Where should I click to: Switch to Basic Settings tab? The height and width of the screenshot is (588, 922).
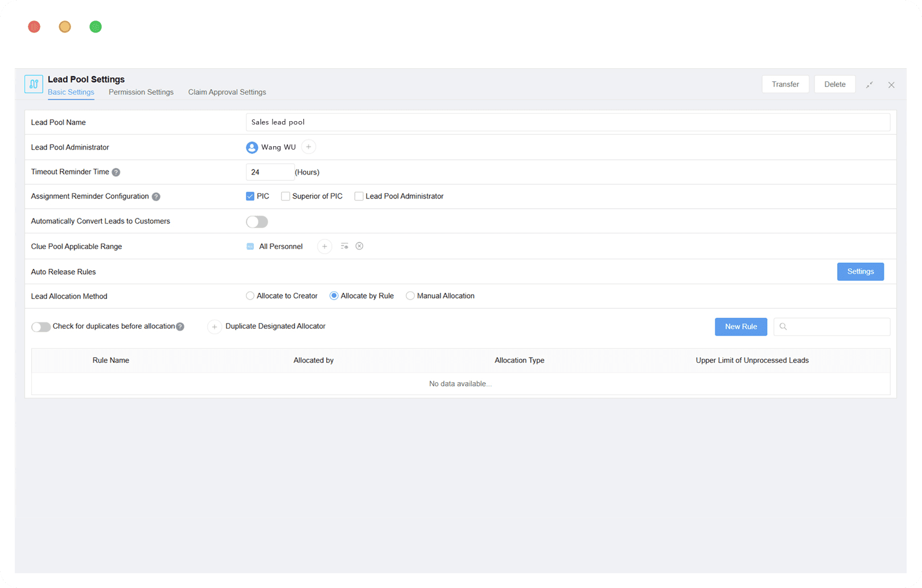[71, 92]
